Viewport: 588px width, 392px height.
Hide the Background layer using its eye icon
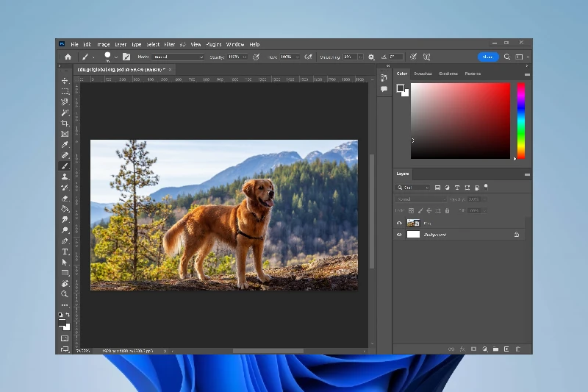400,235
